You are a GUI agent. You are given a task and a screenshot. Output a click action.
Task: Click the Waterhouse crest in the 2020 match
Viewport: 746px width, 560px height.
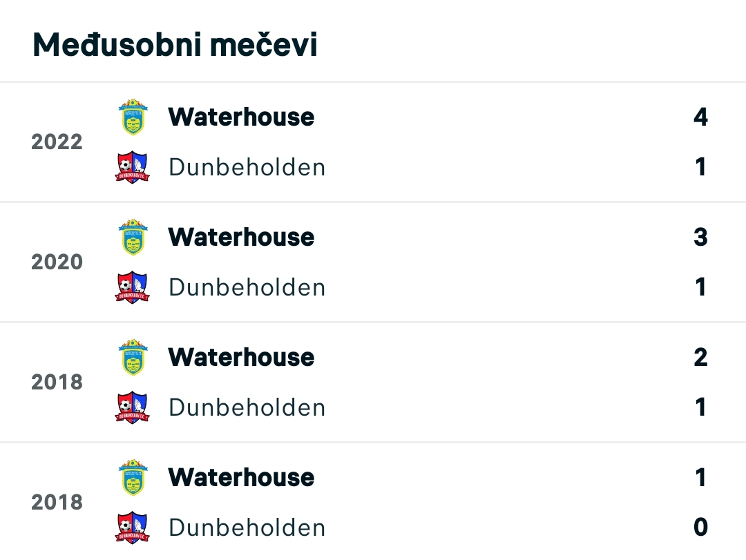[x=133, y=237]
